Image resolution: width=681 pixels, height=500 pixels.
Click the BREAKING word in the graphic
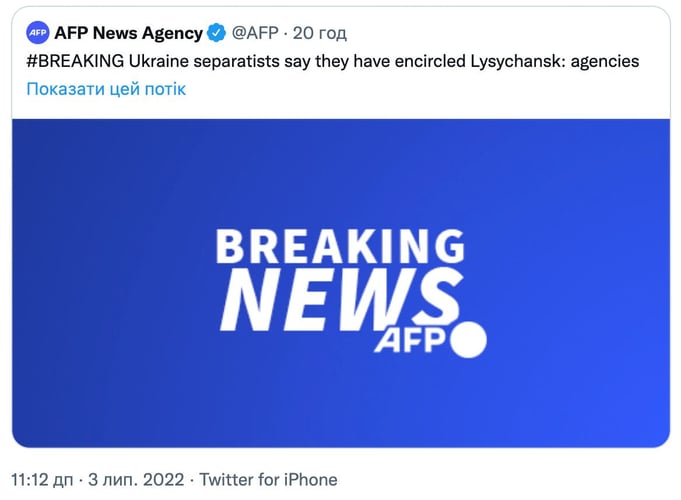[340, 246]
